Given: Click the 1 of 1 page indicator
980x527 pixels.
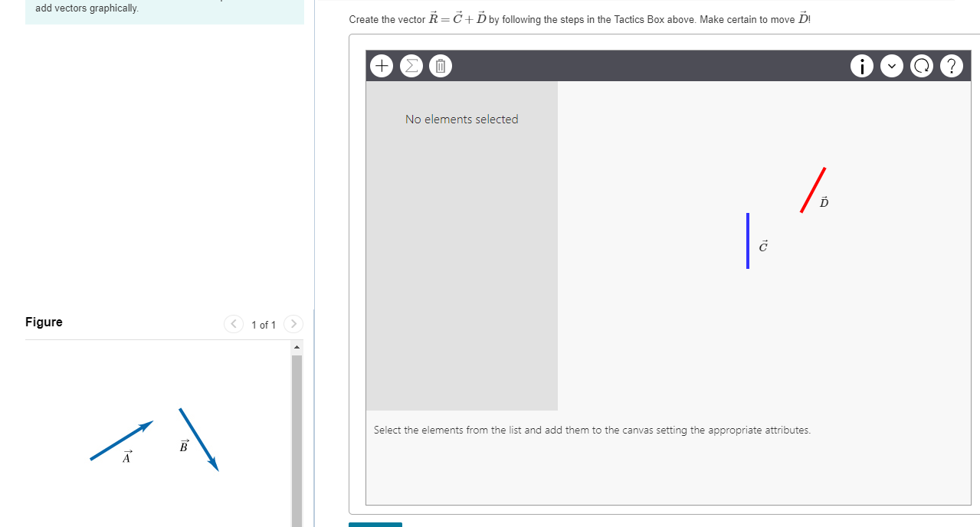Looking at the screenshot, I should pos(263,325).
